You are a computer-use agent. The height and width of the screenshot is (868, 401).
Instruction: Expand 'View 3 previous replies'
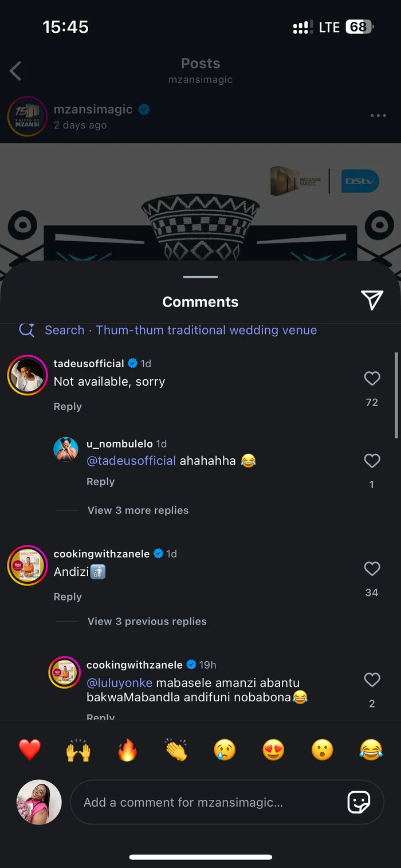click(147, 622)
